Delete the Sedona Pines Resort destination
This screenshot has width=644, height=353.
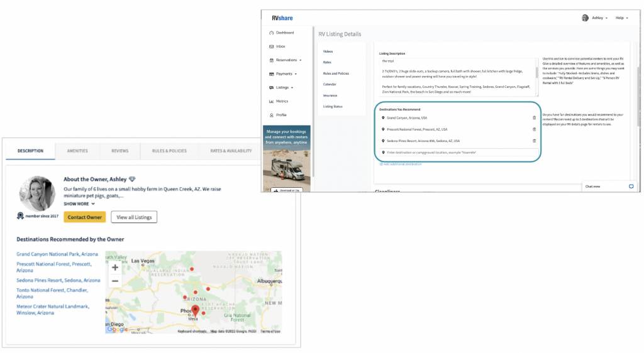pos(534,141)
